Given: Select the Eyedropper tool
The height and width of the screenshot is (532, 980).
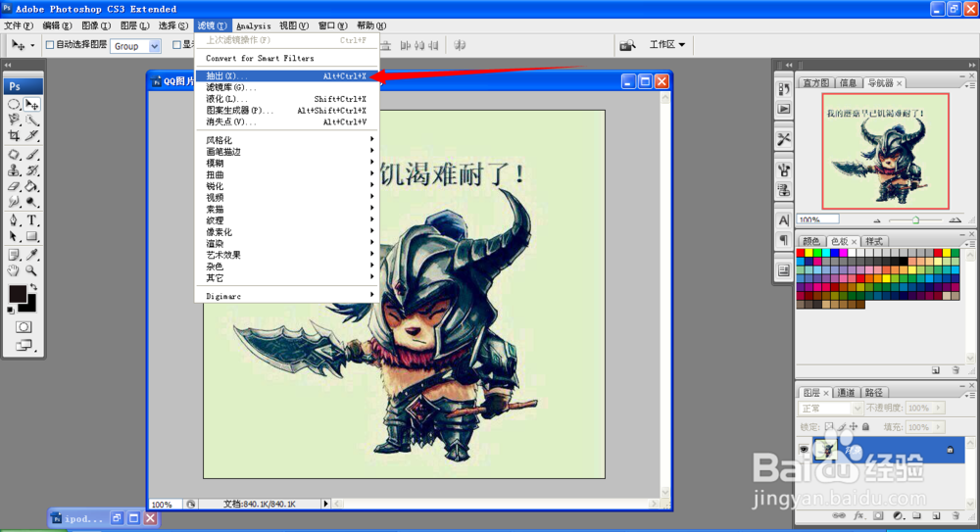Looking at the screenshot, I should click(x=32, y=255).
